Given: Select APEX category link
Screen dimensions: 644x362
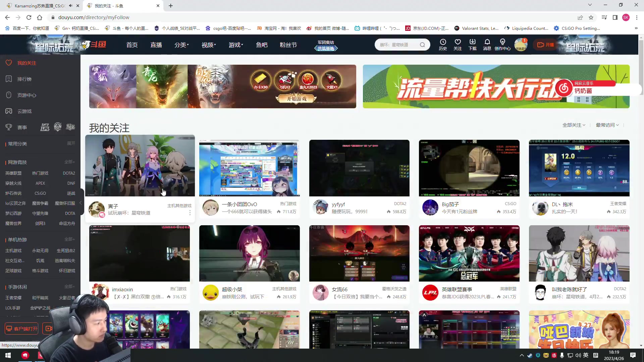Looking at the screenshot, I should [x=40, y=183].
